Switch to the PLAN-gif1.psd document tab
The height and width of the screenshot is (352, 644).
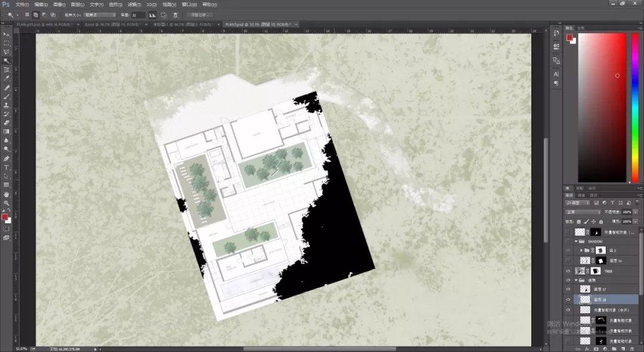click(44, 24)
